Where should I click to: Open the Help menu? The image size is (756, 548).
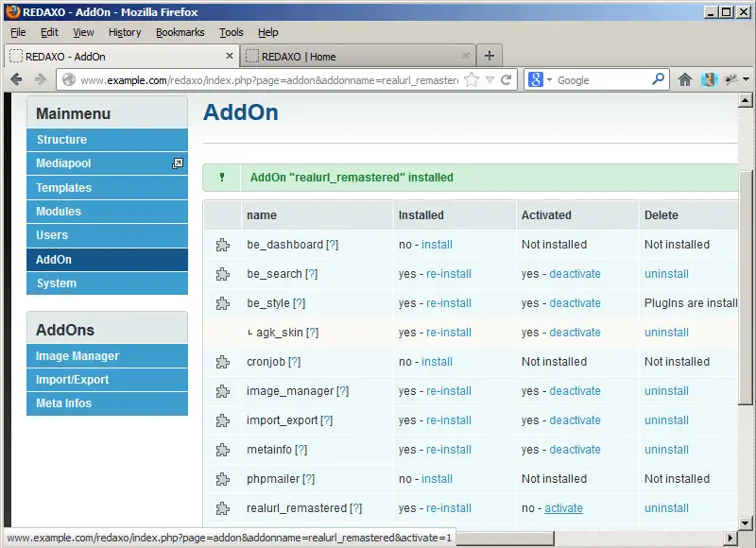tap(267, 32)
